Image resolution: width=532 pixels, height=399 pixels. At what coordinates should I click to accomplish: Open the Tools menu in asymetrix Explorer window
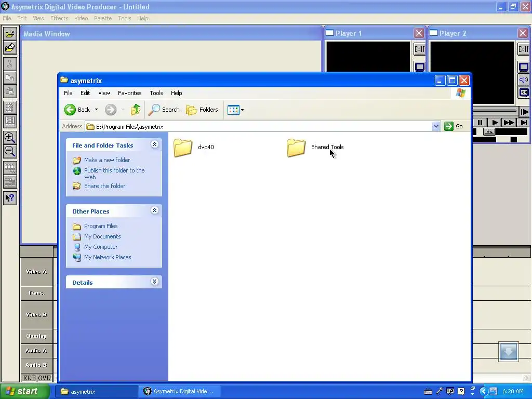(x=156, y=93)
